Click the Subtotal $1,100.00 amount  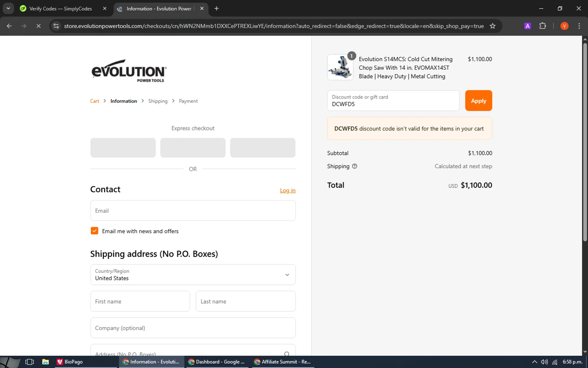point(480,153)
